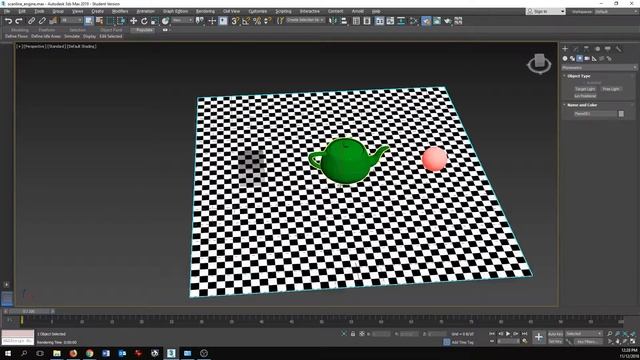Select the Lights category icon in Create panel
The height and width of the screenshot is (360, 640).
pyautogui.click(x=580, y=59)
